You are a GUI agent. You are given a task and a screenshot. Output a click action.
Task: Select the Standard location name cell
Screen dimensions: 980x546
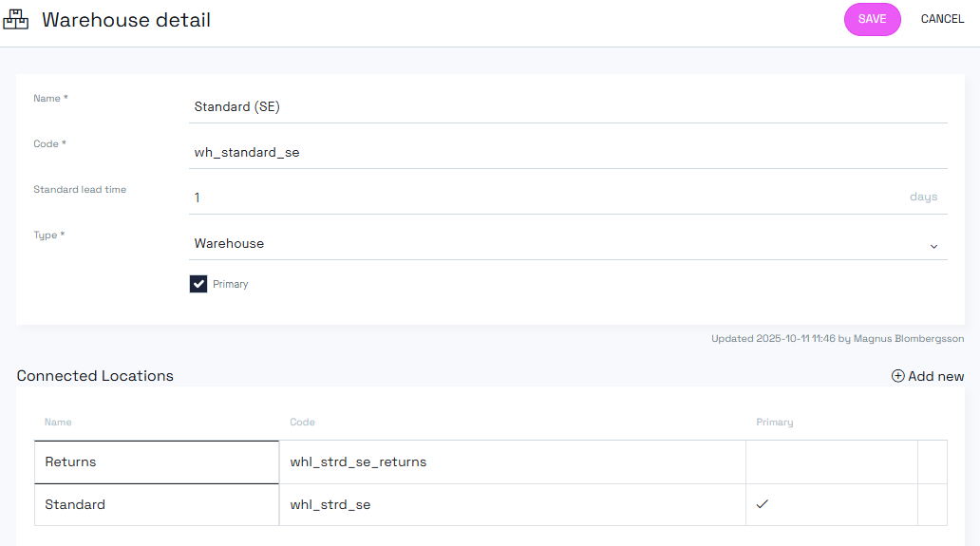[157, 505]
